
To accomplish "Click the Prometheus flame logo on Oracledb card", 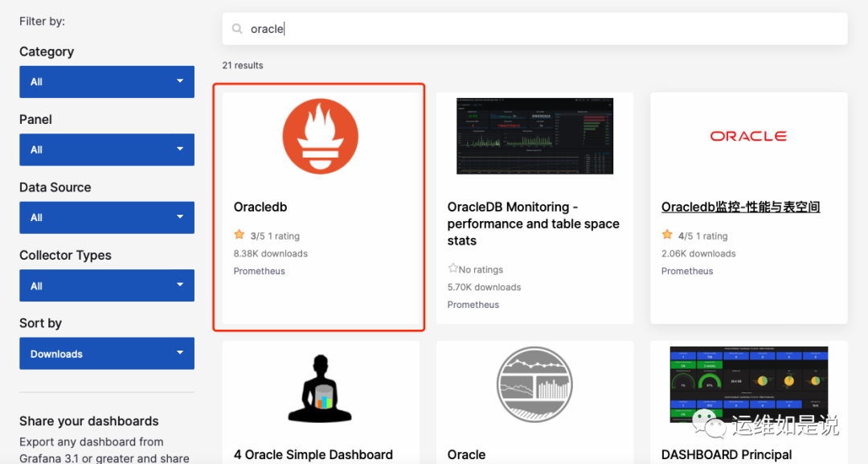I will 321,137.
